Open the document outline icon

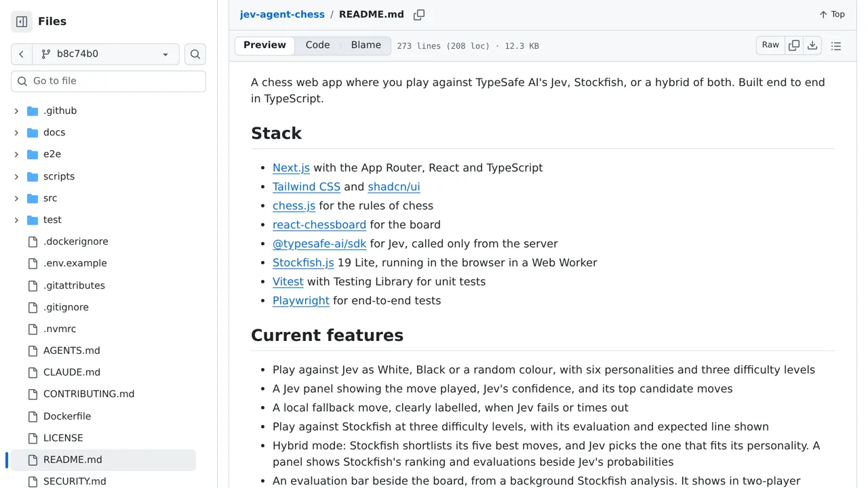click(836, 46)
